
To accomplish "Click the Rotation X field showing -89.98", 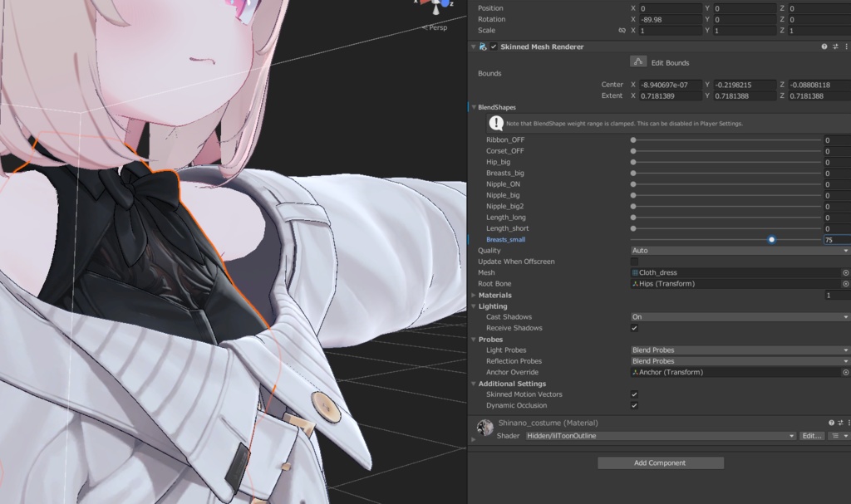I will point(671,20).
